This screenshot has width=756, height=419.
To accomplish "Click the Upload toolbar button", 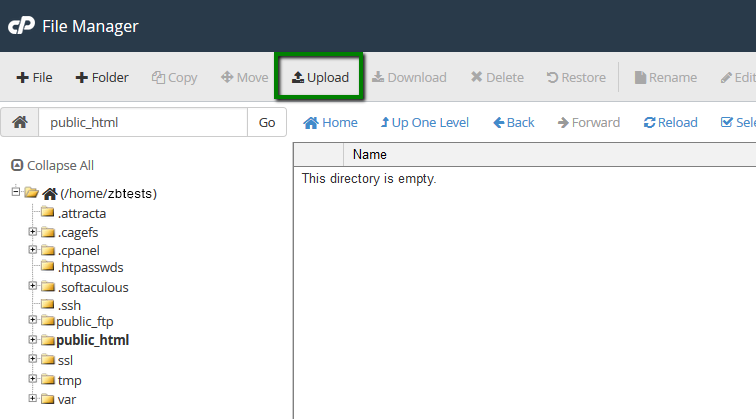I will 320,77.
